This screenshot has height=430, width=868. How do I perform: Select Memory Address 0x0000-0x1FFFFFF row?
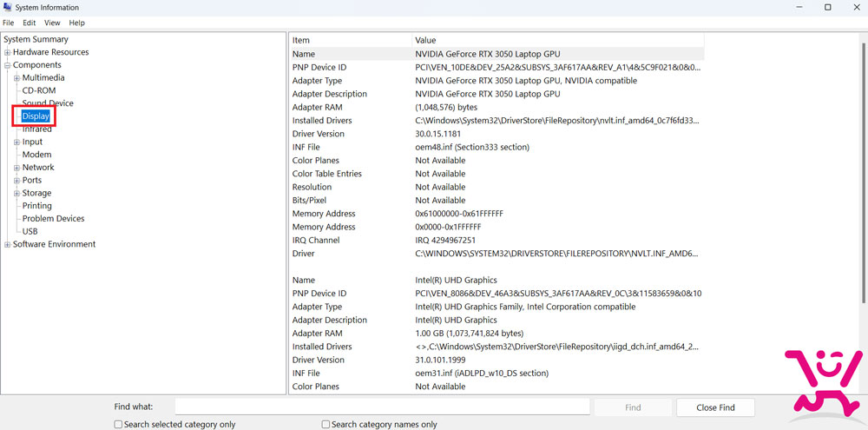point(497,227)
